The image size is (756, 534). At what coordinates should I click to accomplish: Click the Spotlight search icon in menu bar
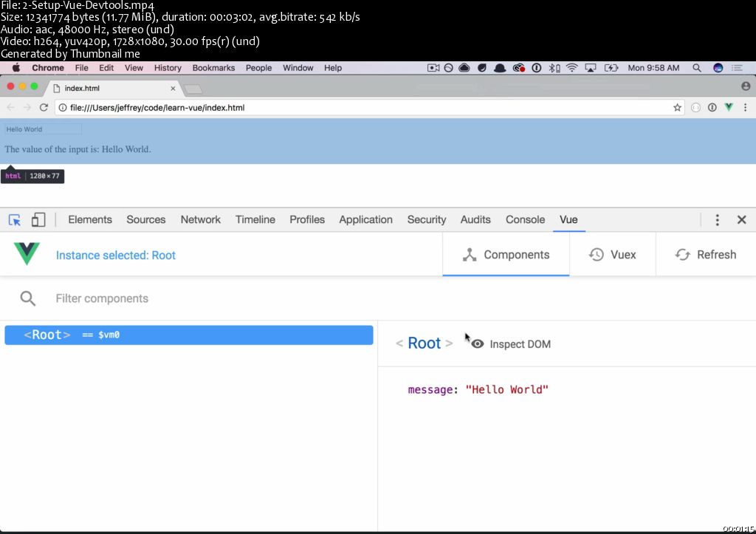click(697, 68)
